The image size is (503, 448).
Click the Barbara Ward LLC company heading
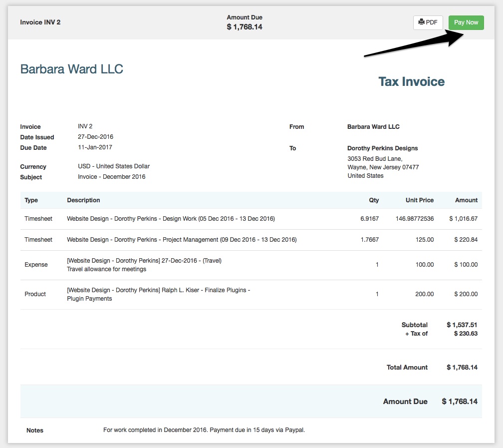(71, 69)
